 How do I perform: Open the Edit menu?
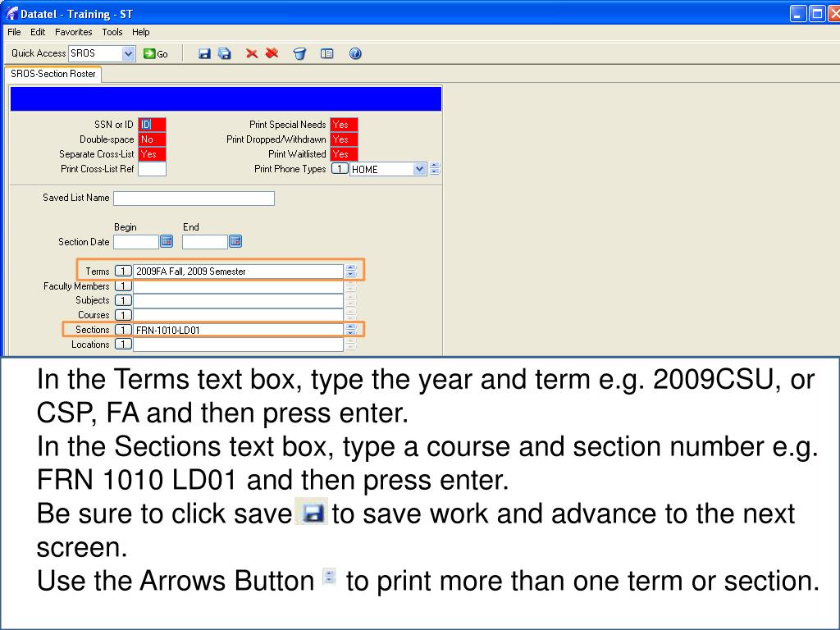38,32
